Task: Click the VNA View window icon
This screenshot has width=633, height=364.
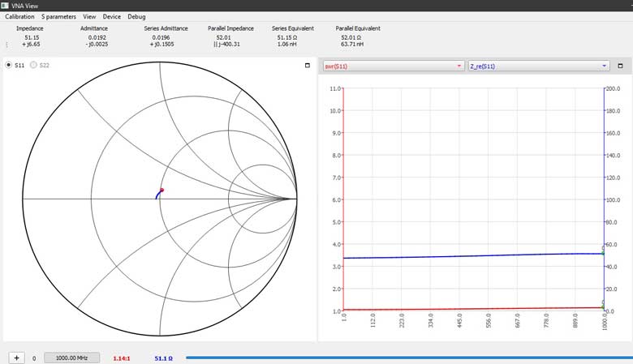Action: [4, 5]
